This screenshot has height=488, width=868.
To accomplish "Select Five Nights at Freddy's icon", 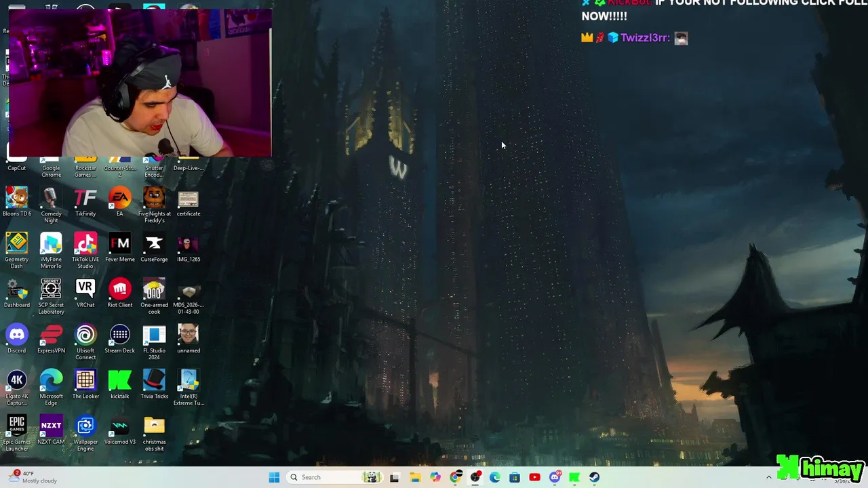I will pos(154,206).
